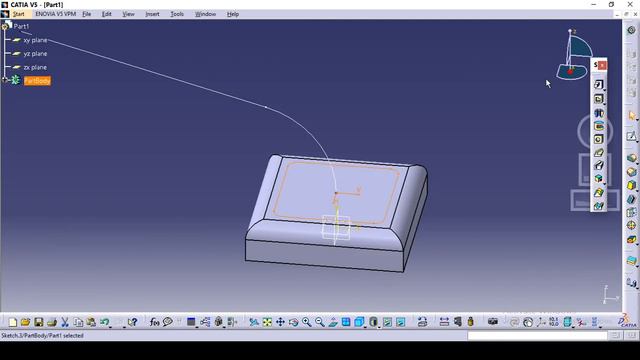This screenshot has width=640, height=360.
Task: Click the Isometric View cube icon
Action: pos(359,322)
